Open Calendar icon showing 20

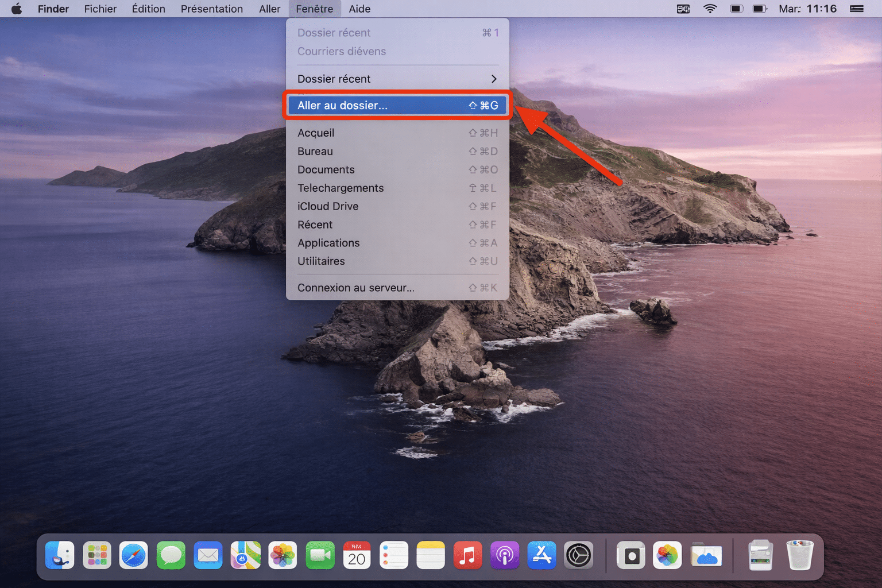(x=357, y=555)
